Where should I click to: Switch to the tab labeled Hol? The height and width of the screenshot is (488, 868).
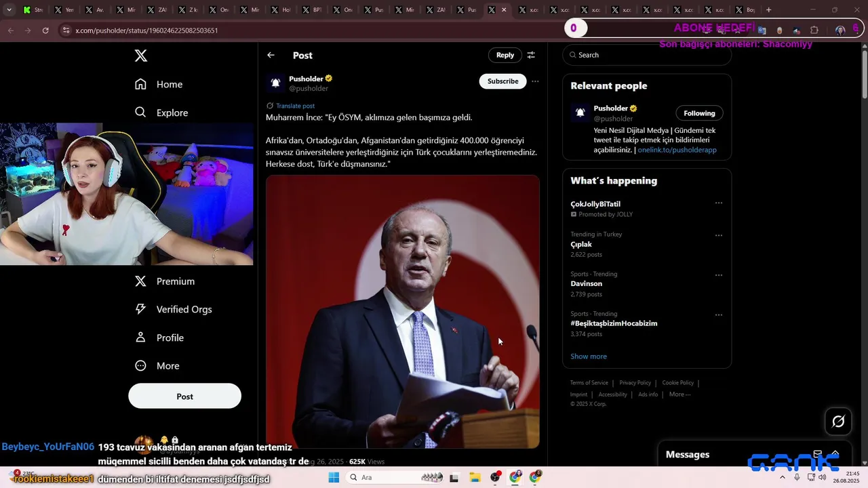280,10
